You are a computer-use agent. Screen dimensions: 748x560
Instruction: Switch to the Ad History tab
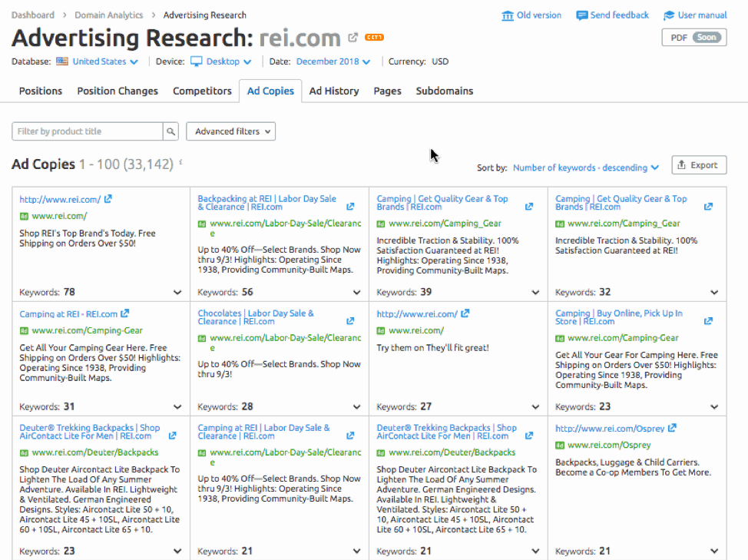click(334, 91)
